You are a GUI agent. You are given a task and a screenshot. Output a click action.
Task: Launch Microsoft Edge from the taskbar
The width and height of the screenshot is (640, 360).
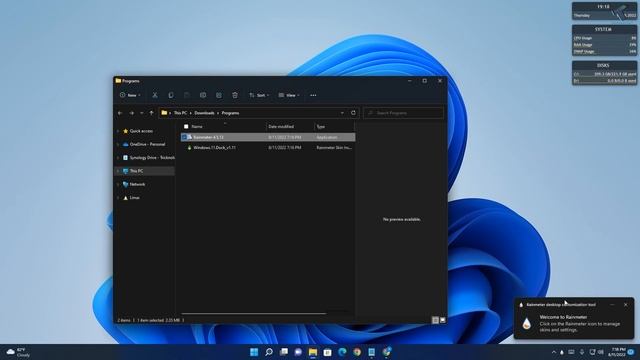(342, 352)
